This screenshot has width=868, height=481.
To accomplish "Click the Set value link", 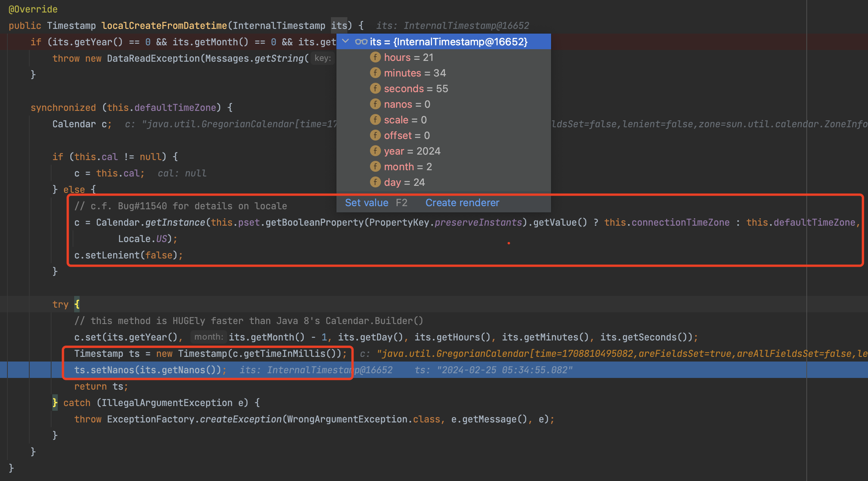I will pos(366,203).
